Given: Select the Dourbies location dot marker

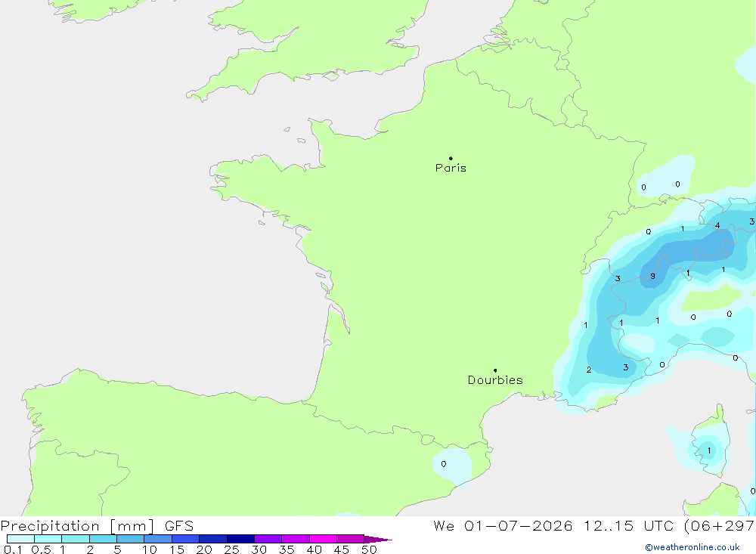Looking at the screenshot, I should 495,370.
